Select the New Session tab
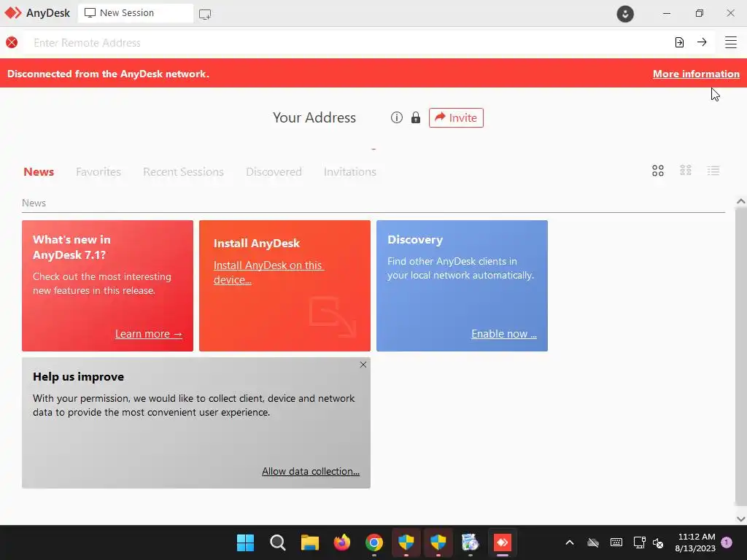Screen dimensions: 747x560 tap(135, 13)
